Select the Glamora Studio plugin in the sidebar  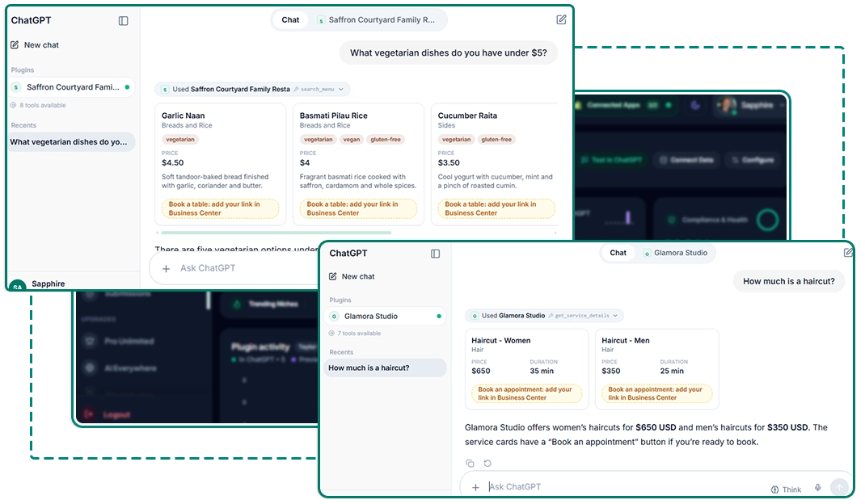[385, 317]
